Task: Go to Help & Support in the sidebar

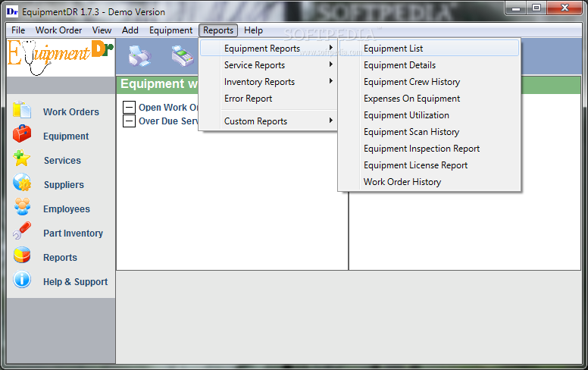Action: click(x=75, y=282)
